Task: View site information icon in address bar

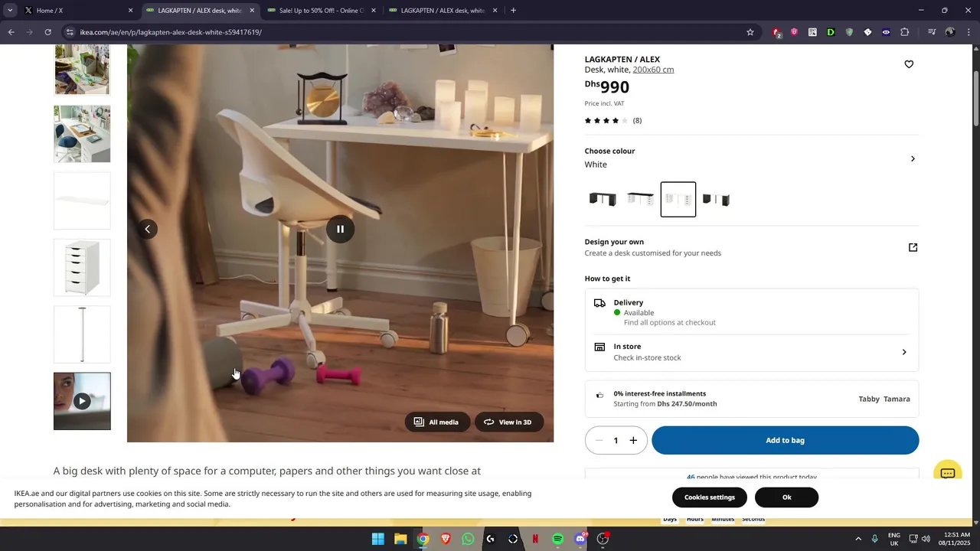Action: point(70,32)
